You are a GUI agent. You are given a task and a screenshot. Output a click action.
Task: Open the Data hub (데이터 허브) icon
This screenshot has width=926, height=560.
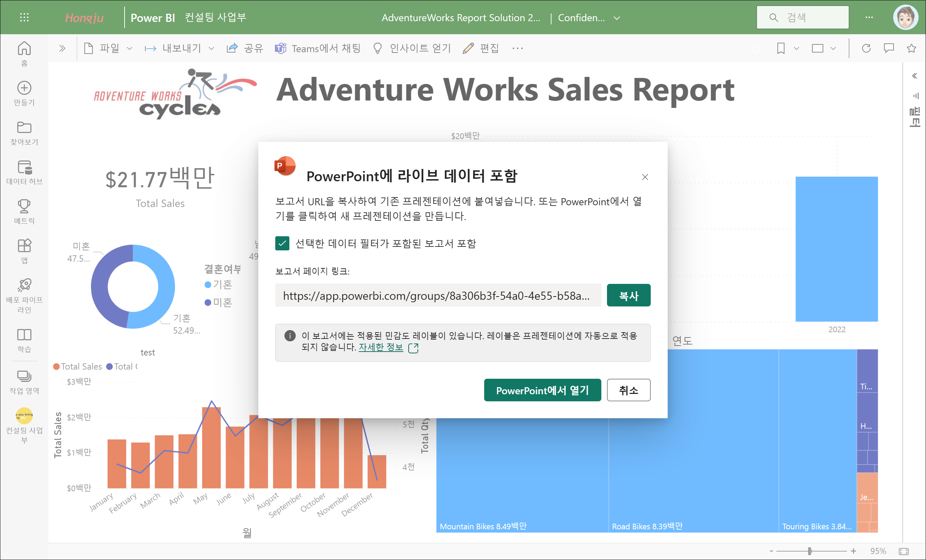click(24, 168)
